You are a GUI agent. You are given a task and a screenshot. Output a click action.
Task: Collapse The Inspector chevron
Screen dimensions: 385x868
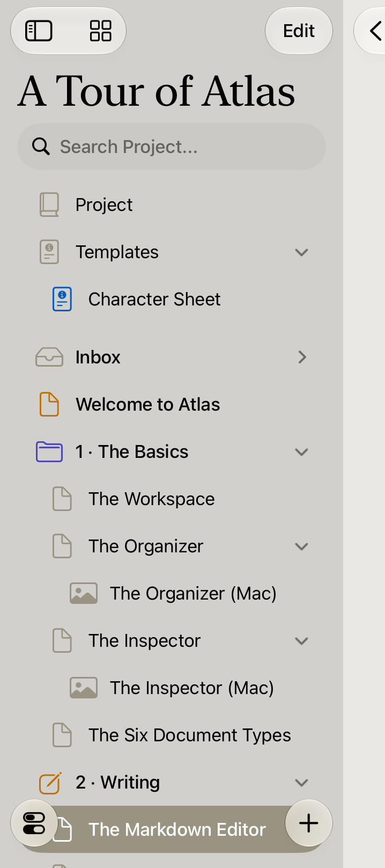click(302, 641)
